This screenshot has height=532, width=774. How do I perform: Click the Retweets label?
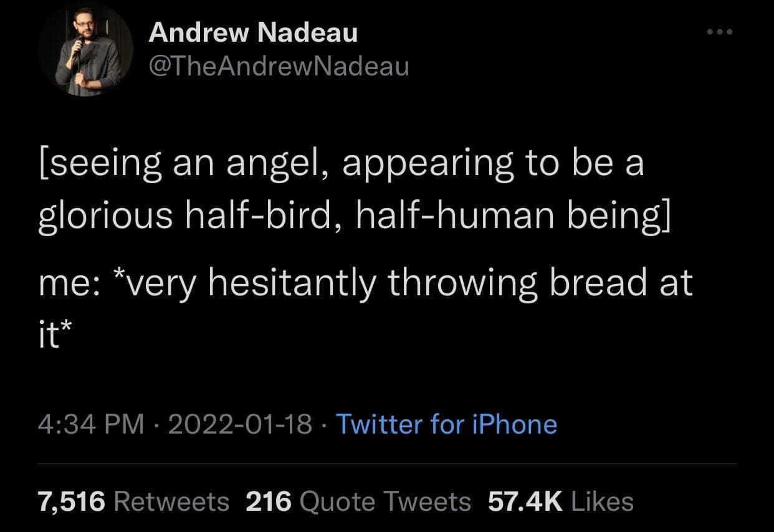pos(173,501)
